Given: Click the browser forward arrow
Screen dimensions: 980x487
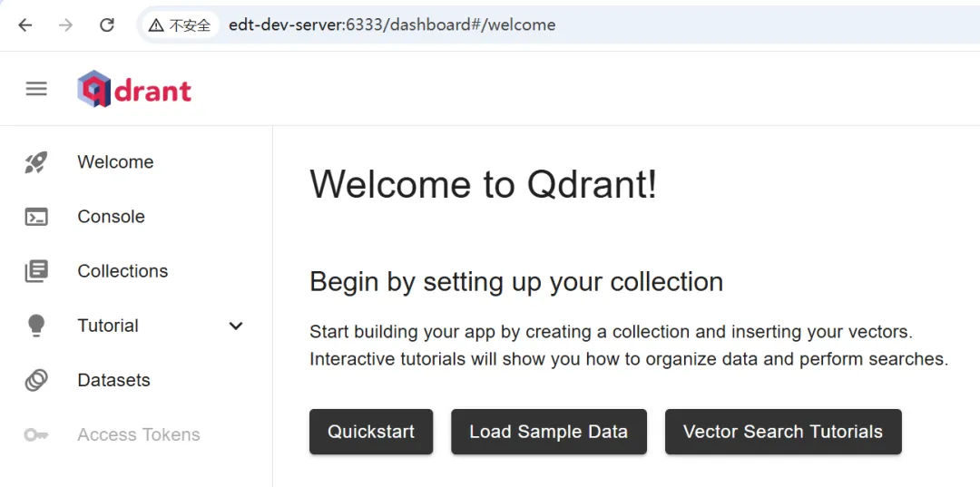Looking at the screenshot, I should (x=65, y=25).
